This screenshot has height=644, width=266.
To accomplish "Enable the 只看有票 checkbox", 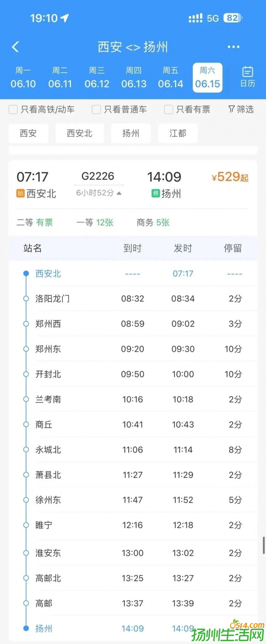I will [x=168, y=109].
